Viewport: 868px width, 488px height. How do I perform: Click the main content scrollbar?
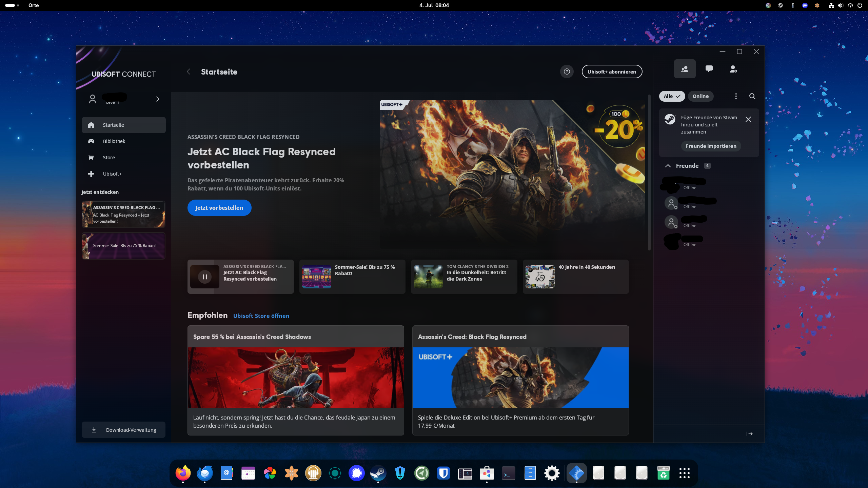point(649,173)
